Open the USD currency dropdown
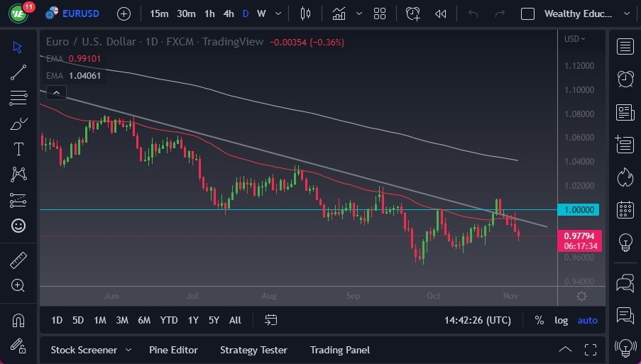This screenshot has height=364, width=641. [574, 38]
